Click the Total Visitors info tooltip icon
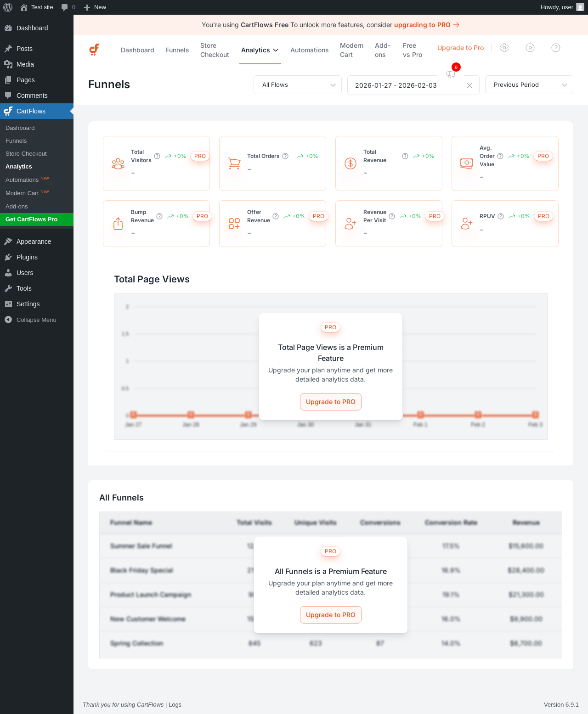 coord(157,156)
